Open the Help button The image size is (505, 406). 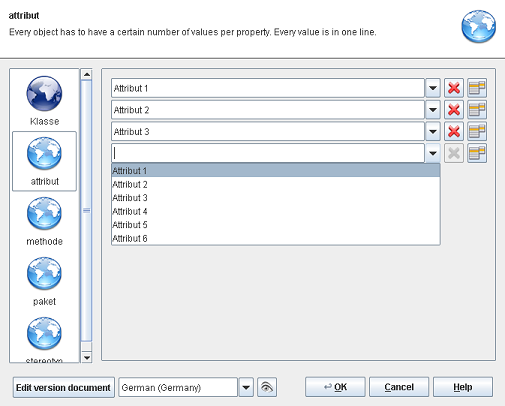tap(463, 387)
